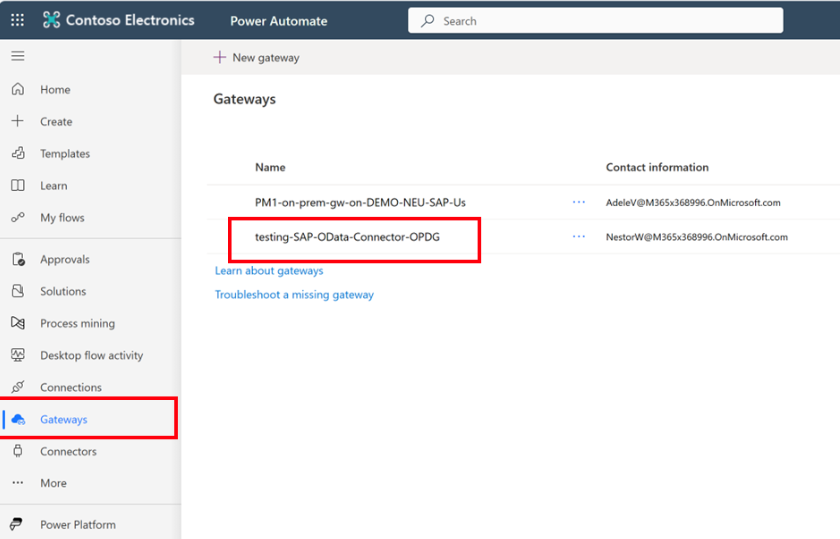
Task: Collapse the left navigation hamburger menu
Action: pos(17,56)
